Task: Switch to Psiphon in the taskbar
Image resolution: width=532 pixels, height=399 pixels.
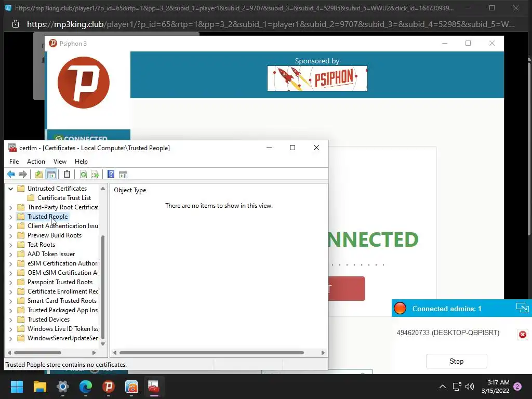Action: pos(109,387)
